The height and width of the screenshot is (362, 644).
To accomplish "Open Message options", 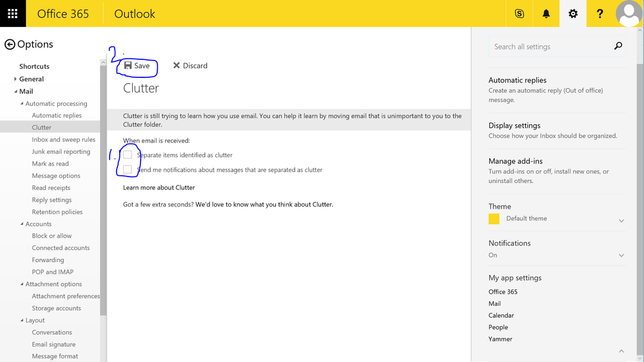I will [x=56, y=176].
